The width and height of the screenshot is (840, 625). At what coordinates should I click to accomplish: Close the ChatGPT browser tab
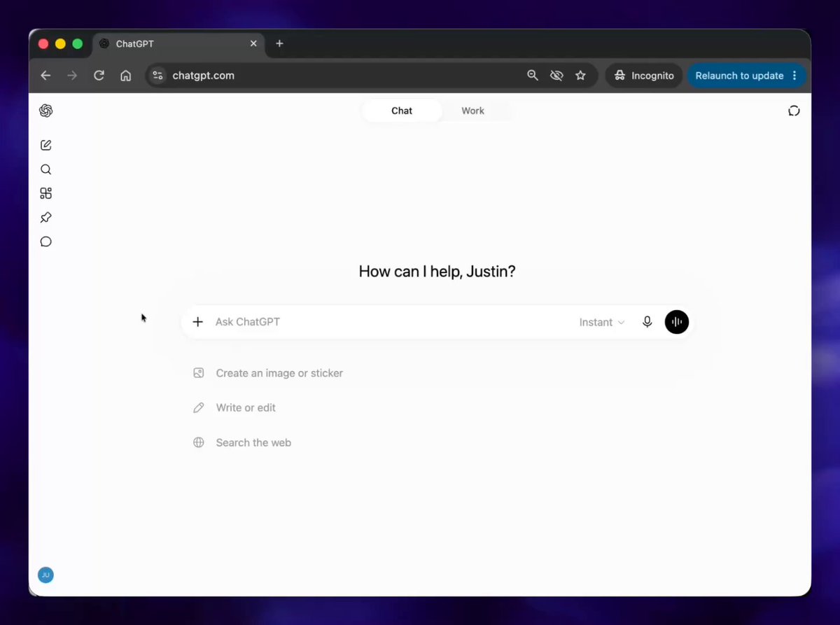coord(253,43)
